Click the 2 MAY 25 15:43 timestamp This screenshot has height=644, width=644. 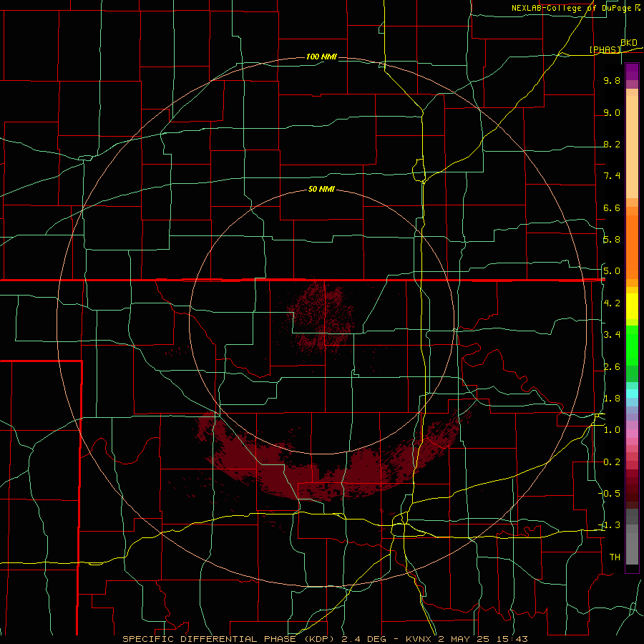pyautogui.click(x=482, y=639)
